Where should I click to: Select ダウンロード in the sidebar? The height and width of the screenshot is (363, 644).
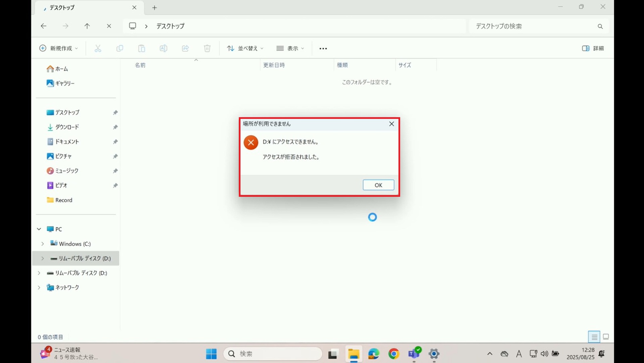click(67, 127)
